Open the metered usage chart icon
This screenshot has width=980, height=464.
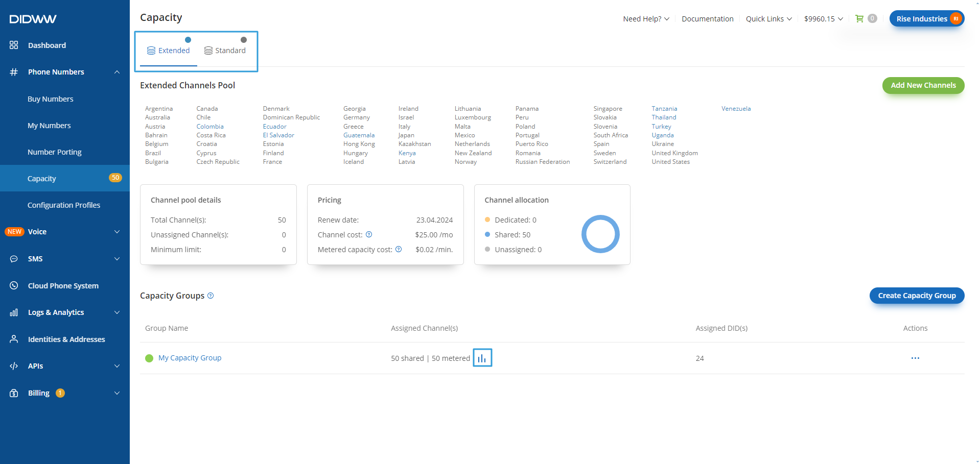coord(482,358)
